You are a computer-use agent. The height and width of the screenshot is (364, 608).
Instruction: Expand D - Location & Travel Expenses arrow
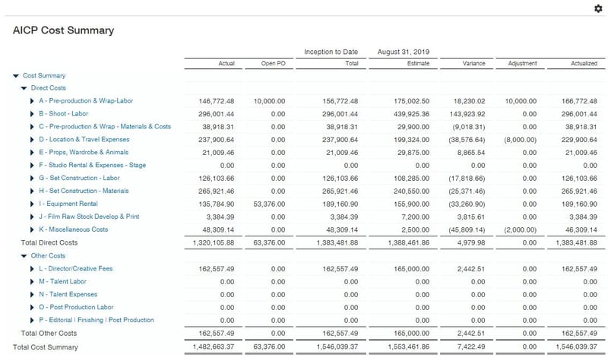click(x=32, y=140)
